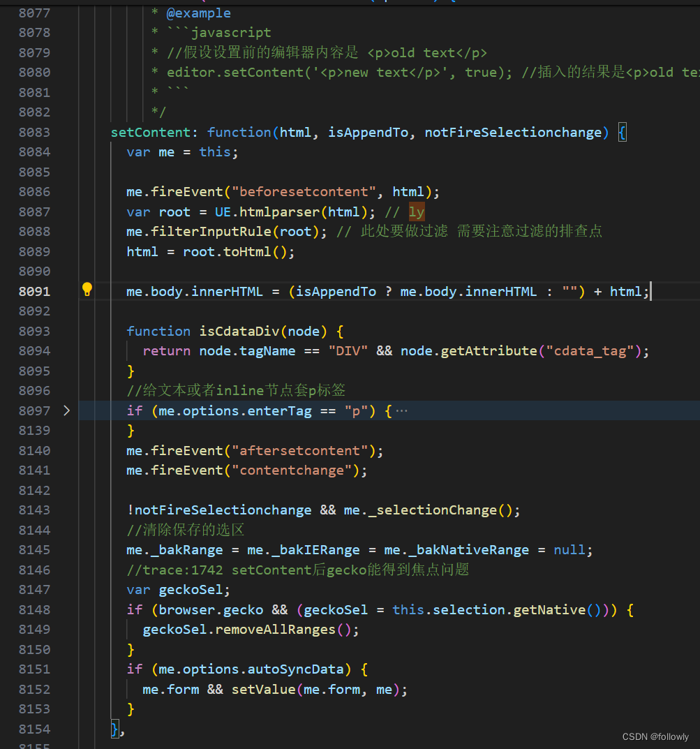700x749 pixels.
Task: Click line number 8139
Action: pyautogui.click(x=34, y=431)
